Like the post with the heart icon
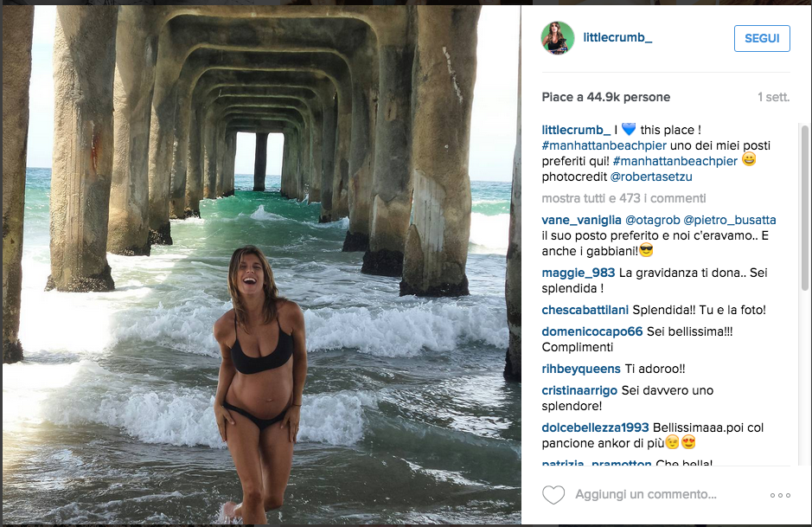Screen dimensions: 812x527 click(x=555, y=494)
